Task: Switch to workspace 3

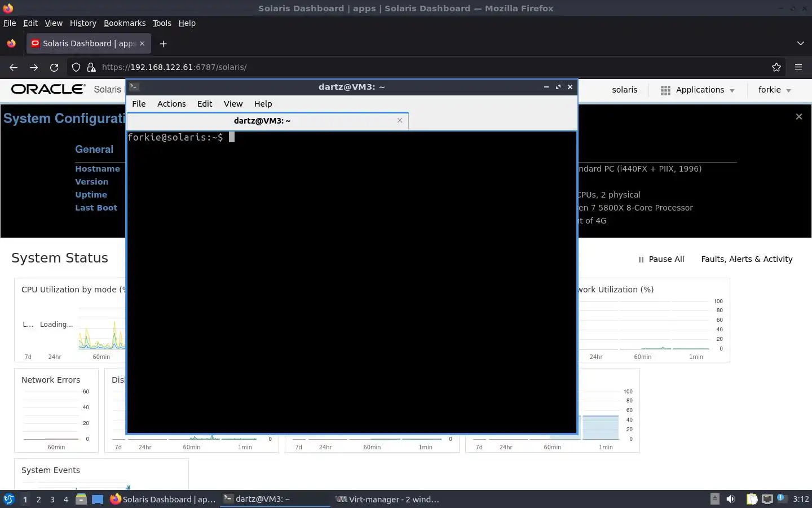Action: point(52,500)
